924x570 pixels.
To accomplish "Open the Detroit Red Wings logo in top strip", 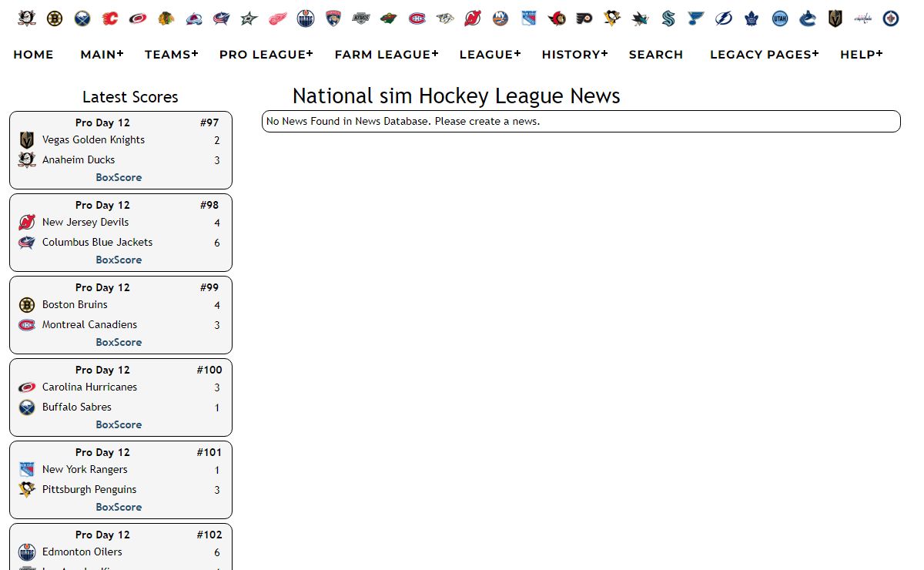I will (x=278, y=18).
